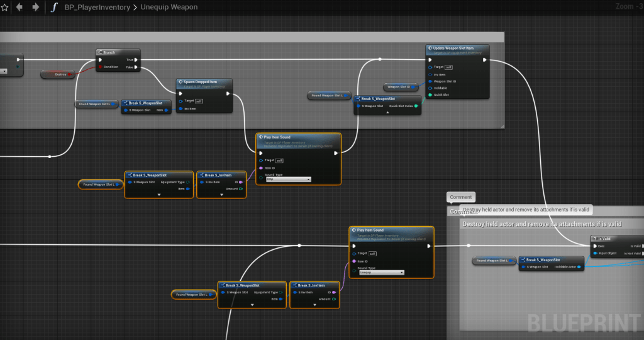Open Sound Type dropdown set to Drop

pyautogui.click(x=288, y=179)
